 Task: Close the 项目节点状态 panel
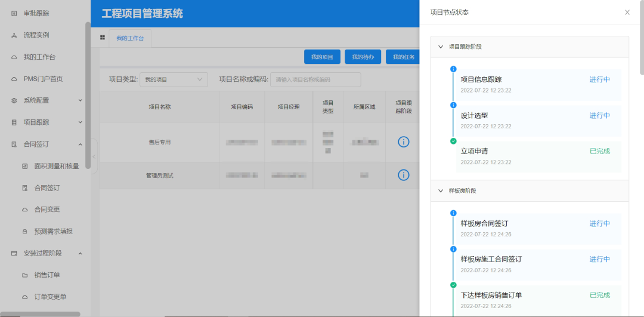(x=627, y=13)
